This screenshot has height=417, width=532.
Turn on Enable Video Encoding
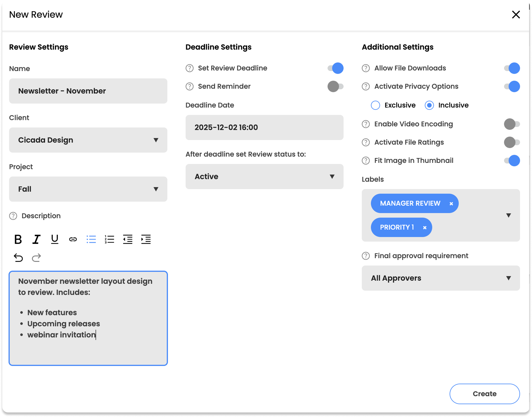[x=512, y=124]
